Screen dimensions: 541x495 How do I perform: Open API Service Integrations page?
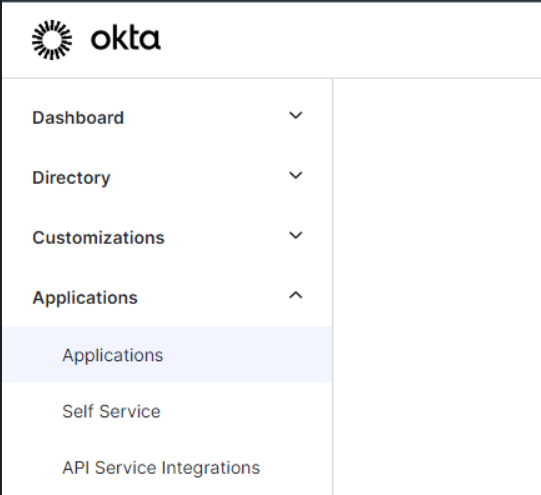[161, 468]
